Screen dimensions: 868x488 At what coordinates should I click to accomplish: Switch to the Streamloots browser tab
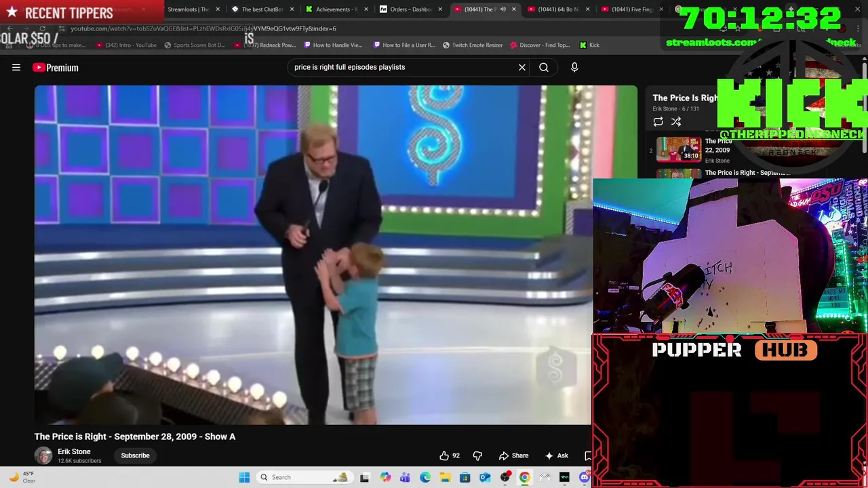click(188, 9)
